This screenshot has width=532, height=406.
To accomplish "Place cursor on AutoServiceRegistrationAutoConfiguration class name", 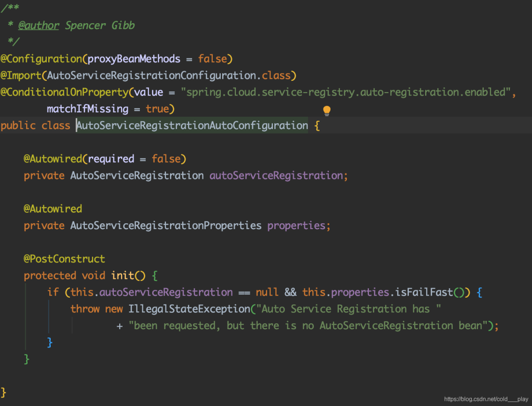I will [192, 125].
